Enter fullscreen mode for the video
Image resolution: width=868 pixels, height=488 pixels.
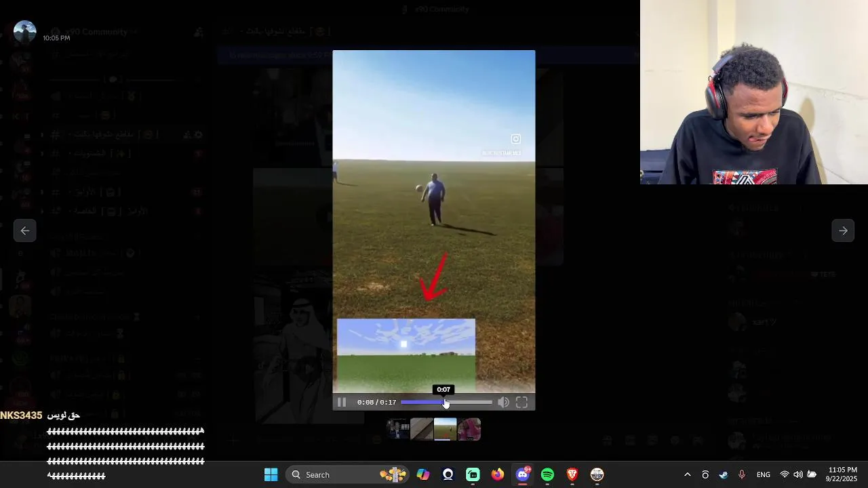(x=521, y=402)
